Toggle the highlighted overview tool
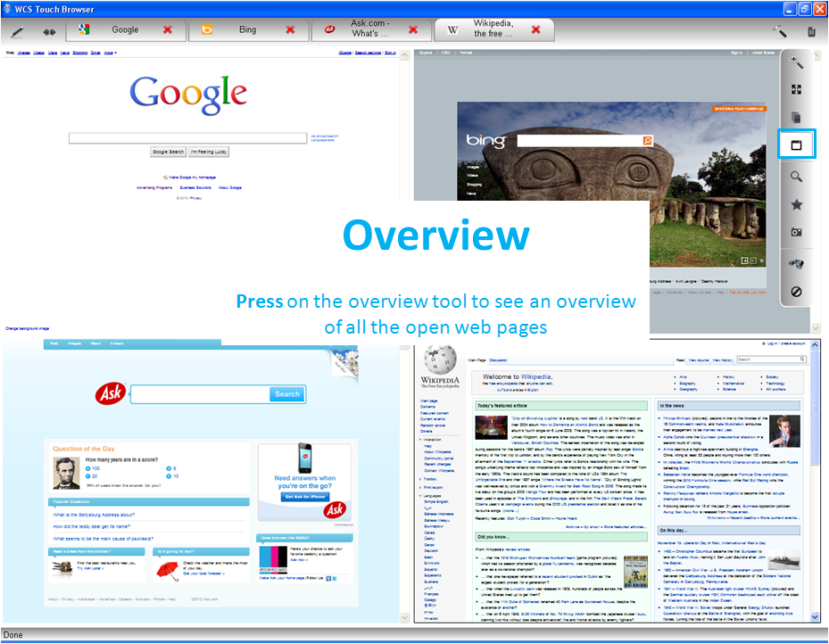829x644 pixels. [797, 144]
